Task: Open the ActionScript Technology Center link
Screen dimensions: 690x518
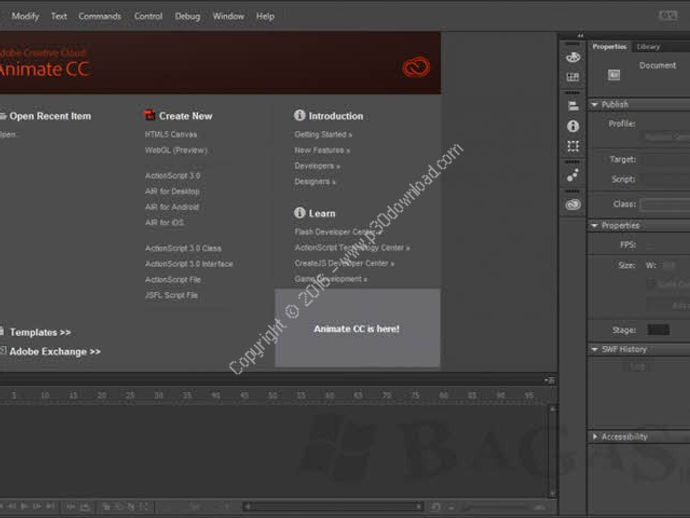Action: 352,248
